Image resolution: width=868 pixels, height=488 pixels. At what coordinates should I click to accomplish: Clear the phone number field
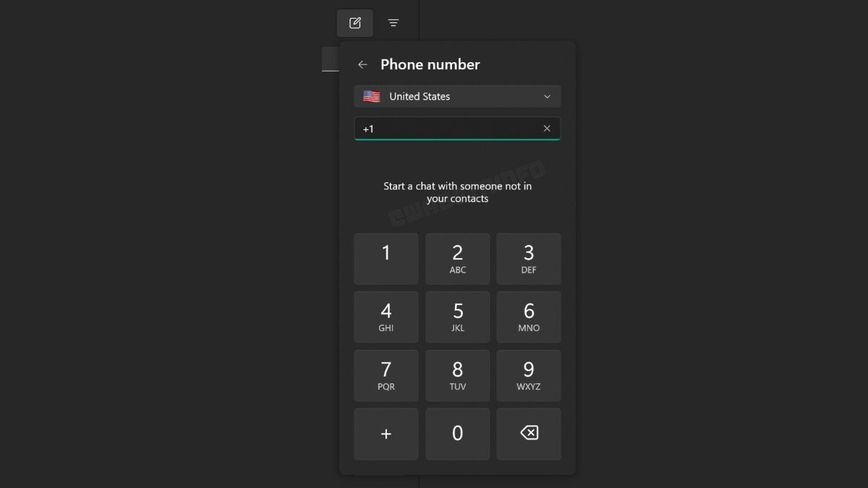547,128
